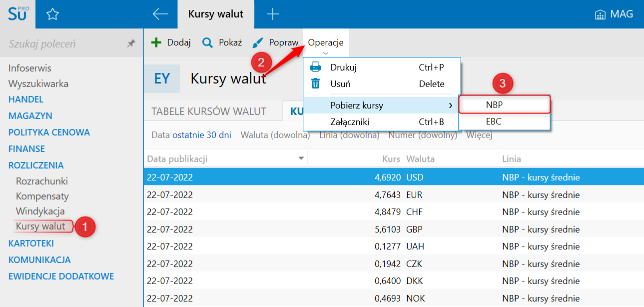
Task: Open the Waluta (dowolna) filter
Action: [275, 135]
